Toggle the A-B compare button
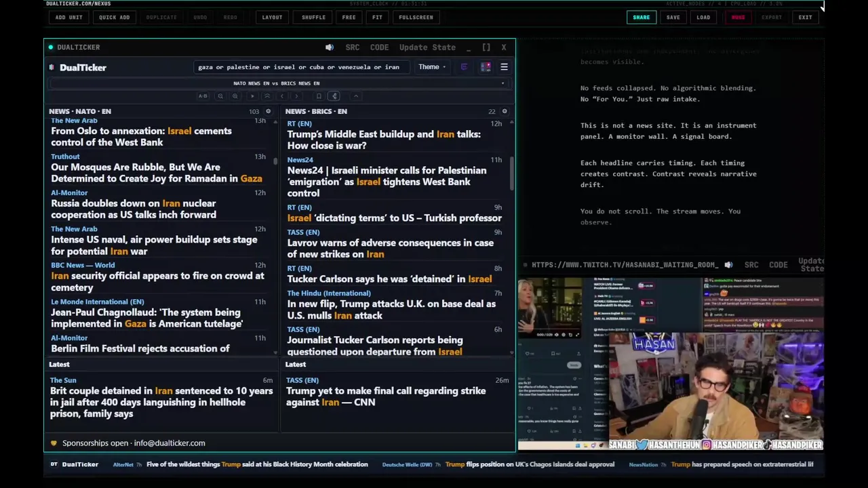Viewport: 868px width, 488px height. click(x=203, y=96)
